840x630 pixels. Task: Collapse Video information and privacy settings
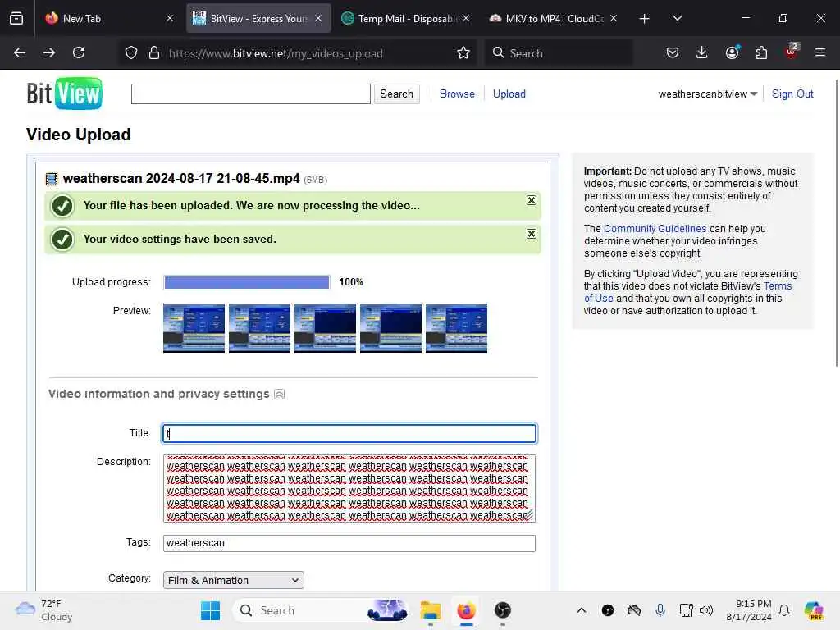(x=279, y=395)
